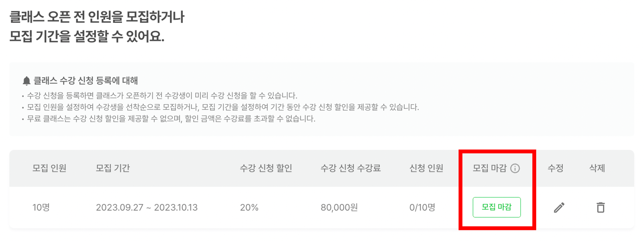The width and height of the screenshot is (644, 241).
Task: Delete the row using trash icon
Action: pyautogui.click(x=600, y=208)
